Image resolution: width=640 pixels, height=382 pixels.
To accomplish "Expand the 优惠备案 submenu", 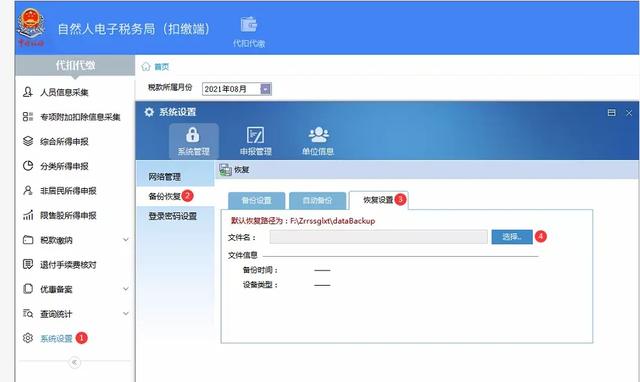I will 126,289.
